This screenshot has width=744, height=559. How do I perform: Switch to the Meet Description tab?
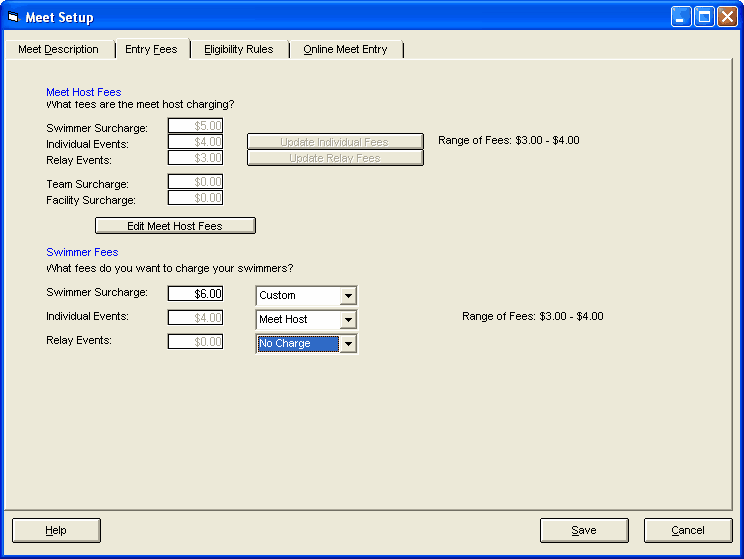[x=59, y=49]
